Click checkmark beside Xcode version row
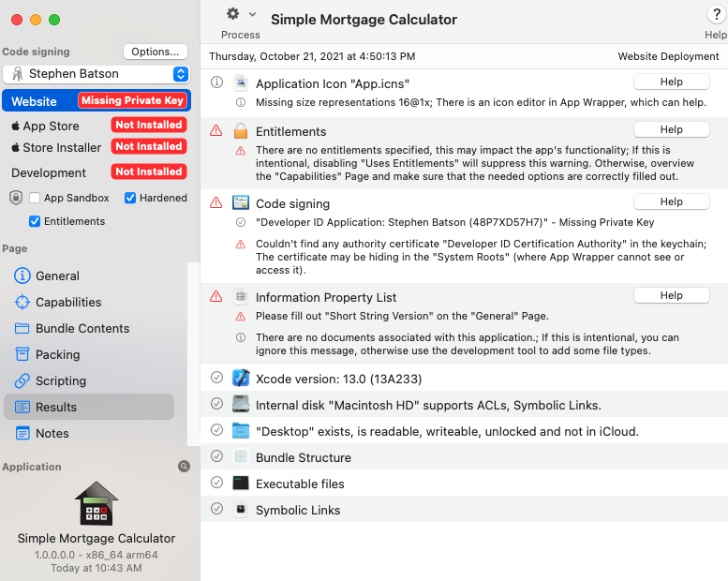The image size is (728, 581). pyautogui.click(x=216, y=378)
